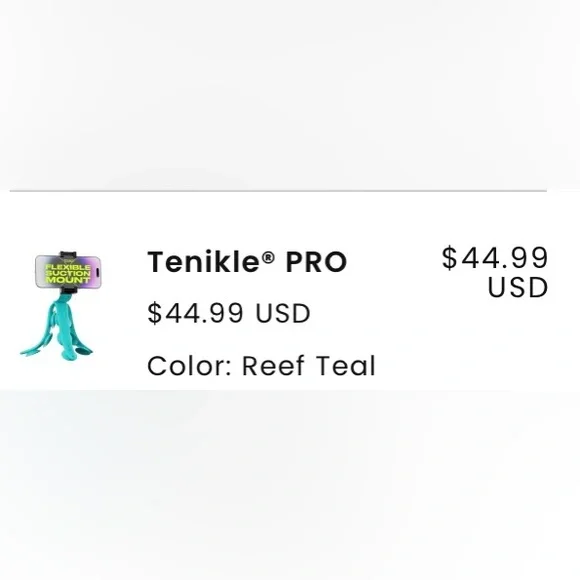Click the phone screen reading Flexible Suction Mount
Screen dimensions: 580x580
[x=68, y=272]
